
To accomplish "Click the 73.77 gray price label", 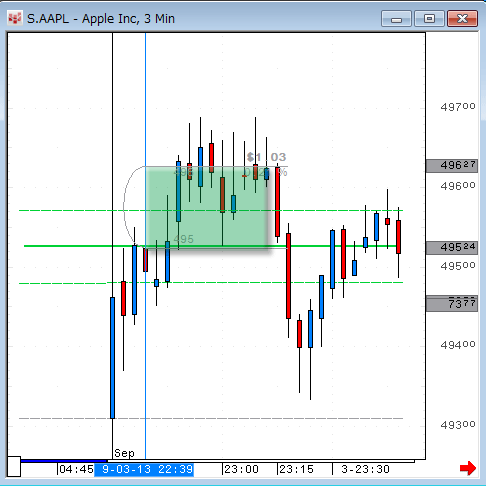I will pyautogui.click(x=452, y=304).
